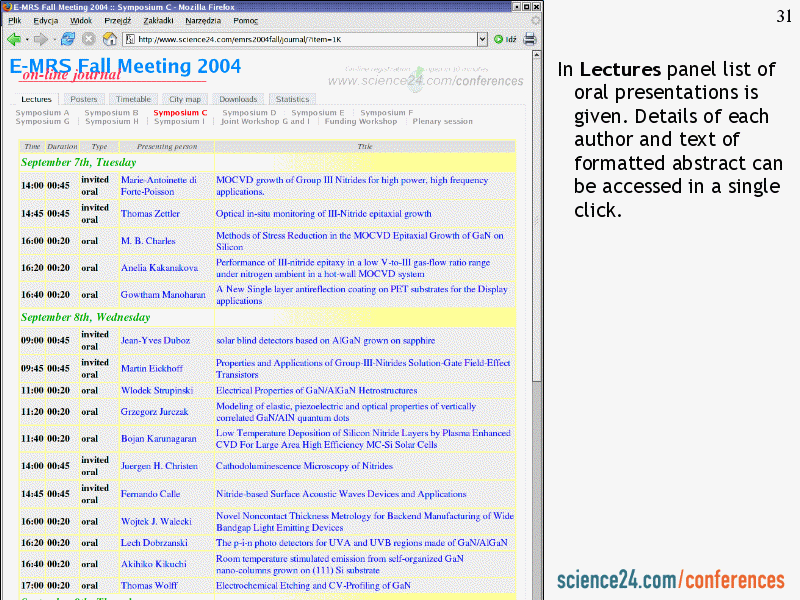Viewport: 800px width, 600px height.
Task: Open the City map tab
Action: click(x=184, y=99)
